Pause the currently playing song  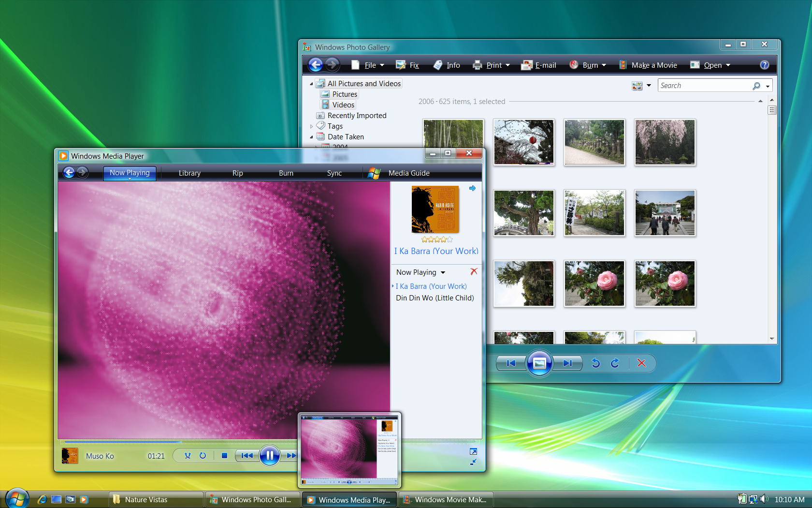tap(269, 455)
